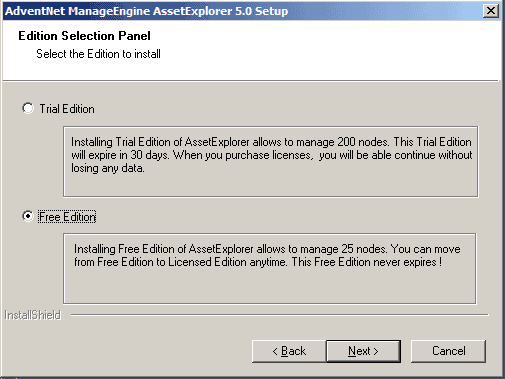This screenshot has width=505, height=379.
Task: Proceed with the Next button
Action: click(363, 351)
